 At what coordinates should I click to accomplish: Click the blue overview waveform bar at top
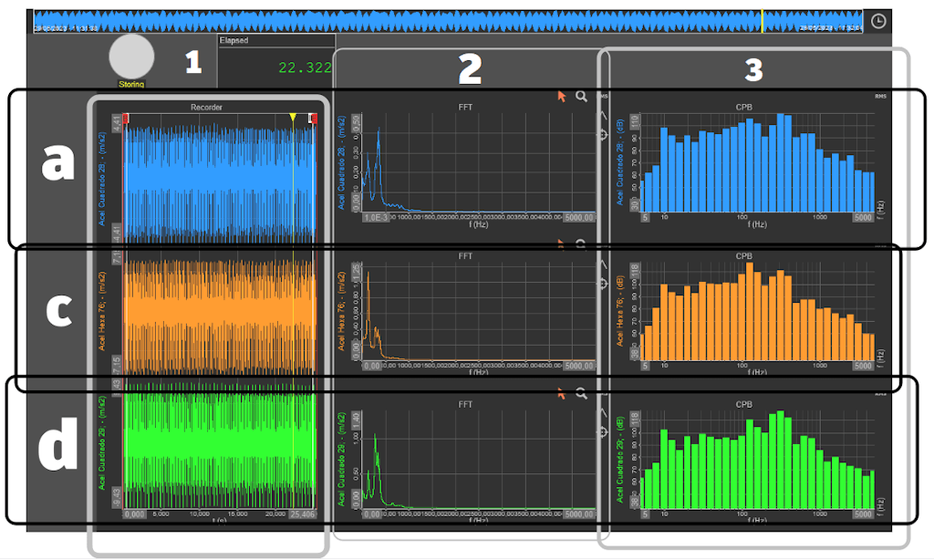(448, 21)
